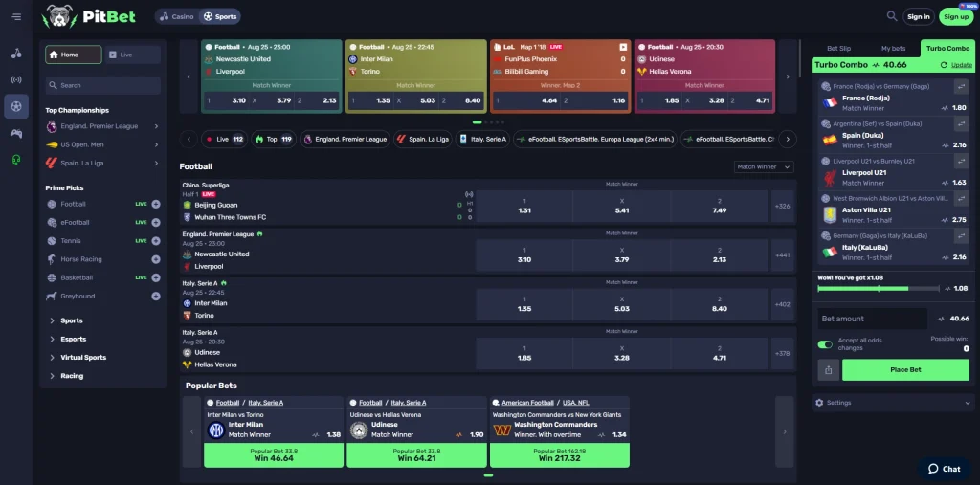The image size is (980, 485).
Task: Click the share bet slip icon
Action: (828, 370)
